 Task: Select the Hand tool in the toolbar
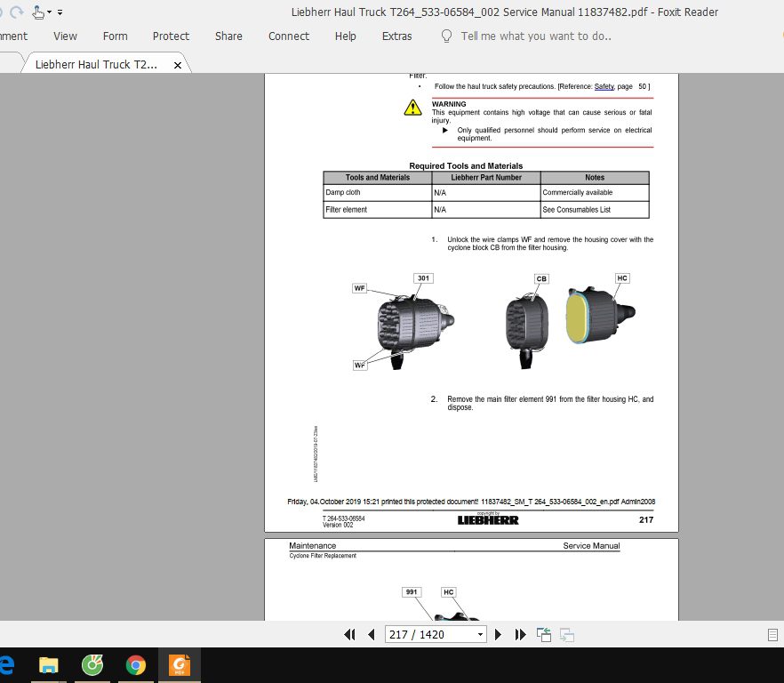click(x=36, y=12)
